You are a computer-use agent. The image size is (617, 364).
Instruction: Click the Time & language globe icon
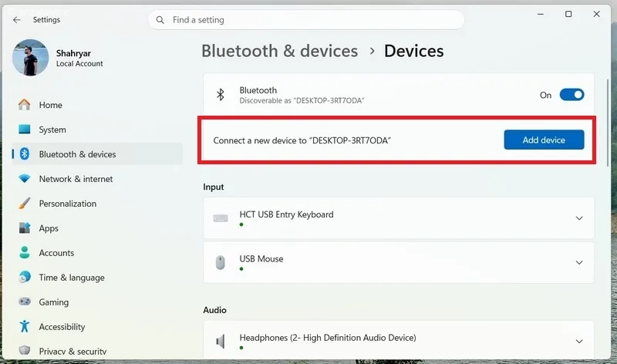[x=25, y=277]
